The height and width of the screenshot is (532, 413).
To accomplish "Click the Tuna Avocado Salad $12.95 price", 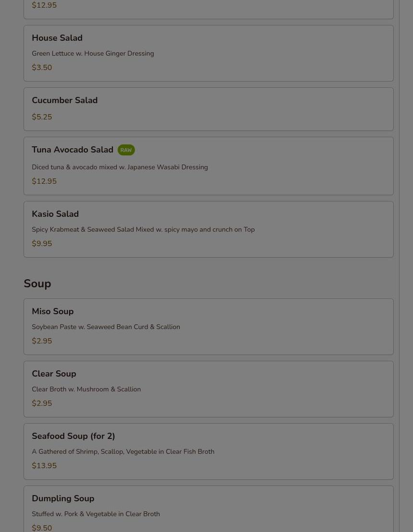I will point(44,181).
